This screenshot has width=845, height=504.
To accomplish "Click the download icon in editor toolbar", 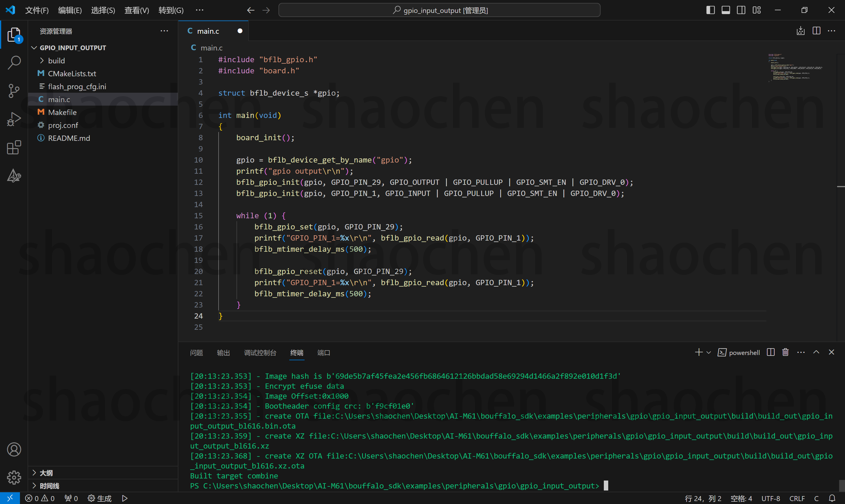I will tap(800, 31).
